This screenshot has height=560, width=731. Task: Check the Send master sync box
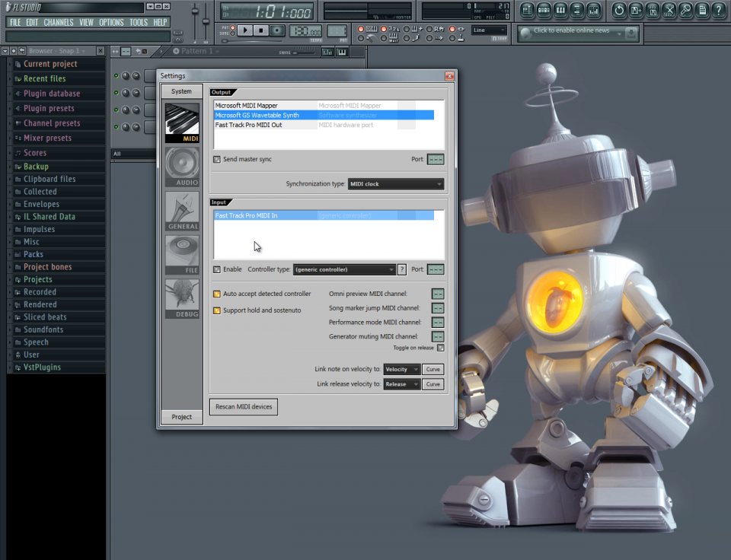point(217,159)
